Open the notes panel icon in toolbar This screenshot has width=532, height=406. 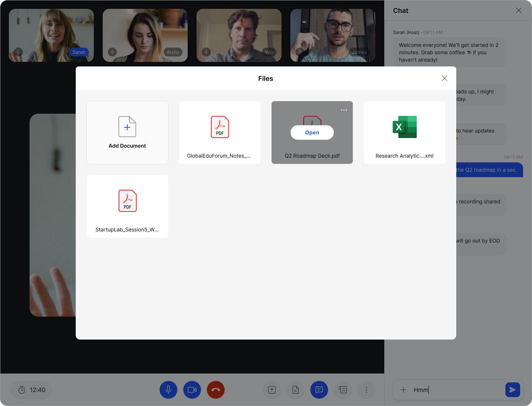(x=343, y=390)
